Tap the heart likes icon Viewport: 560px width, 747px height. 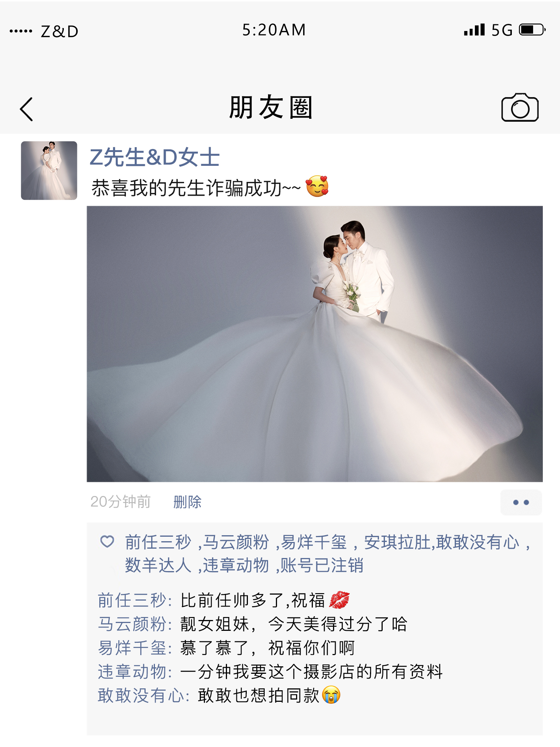[x=107, y=542]
